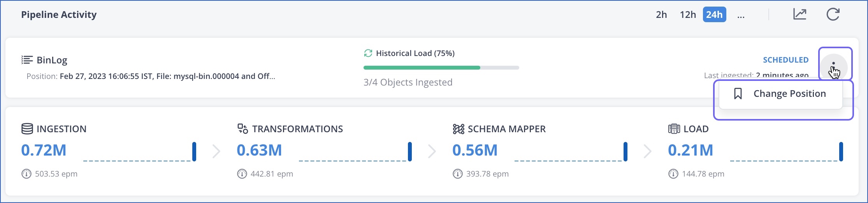Click the Schema Mapper icon
868x203 pixels.
pos(458,129)
